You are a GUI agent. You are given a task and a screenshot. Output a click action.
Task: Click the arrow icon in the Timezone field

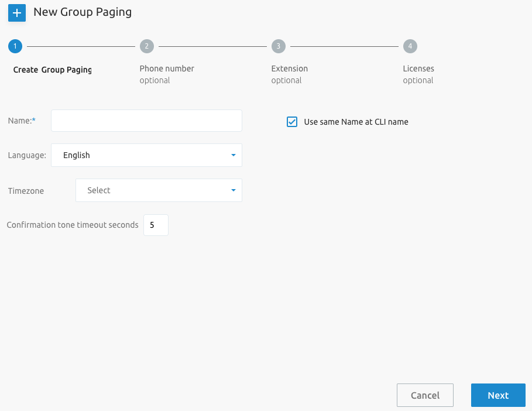coord(233,190)
